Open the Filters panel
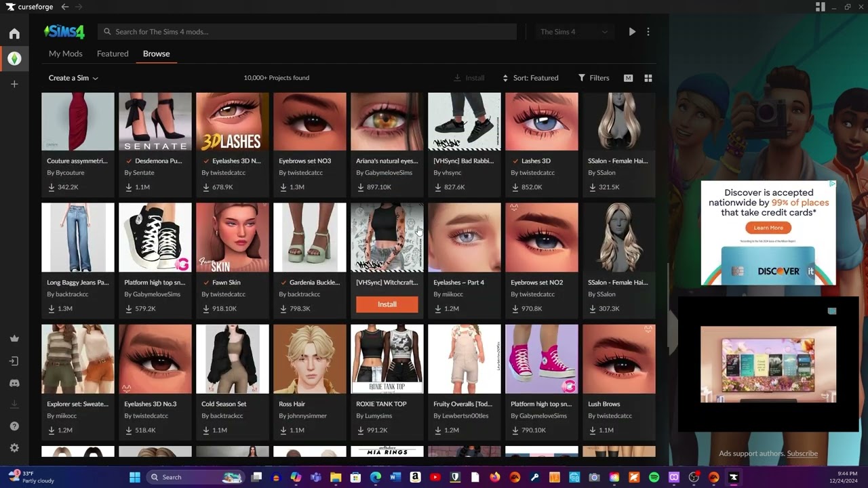This screenshot has height=488, width=868. [x=593, y=78]
